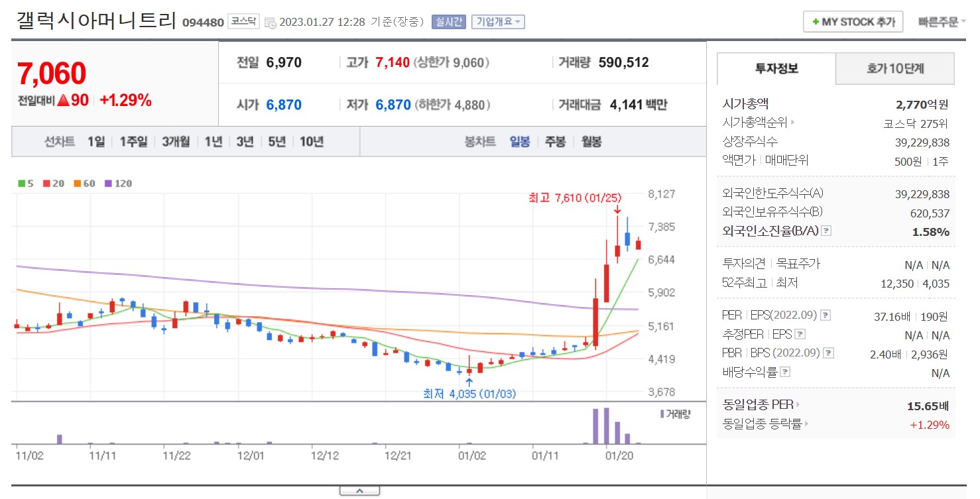This screenshot has width=980, height=499.
Task: Open the 빠른주문 dropdown
Action: (942, 22)
